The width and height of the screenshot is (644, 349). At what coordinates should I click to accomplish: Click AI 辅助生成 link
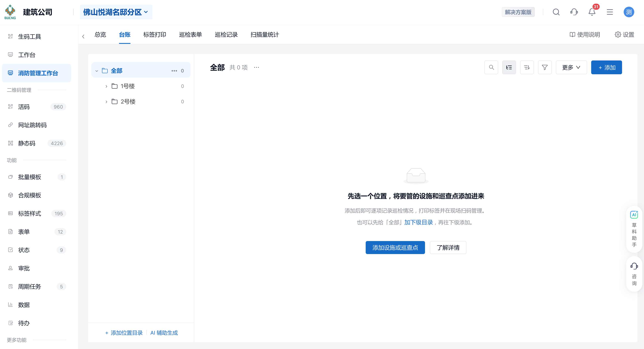tap(164, 333)
